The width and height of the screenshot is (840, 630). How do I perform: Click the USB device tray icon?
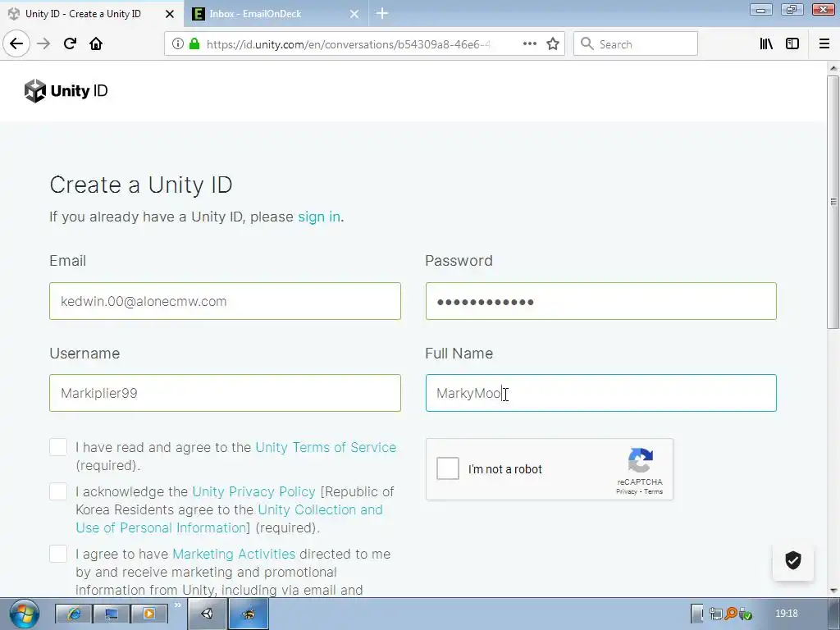[x=745, y=614]
